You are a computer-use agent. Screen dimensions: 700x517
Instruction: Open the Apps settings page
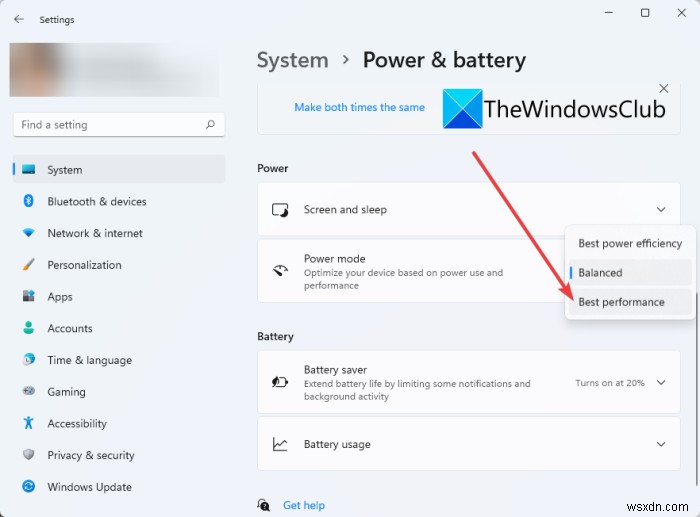[x=119, y=296]
